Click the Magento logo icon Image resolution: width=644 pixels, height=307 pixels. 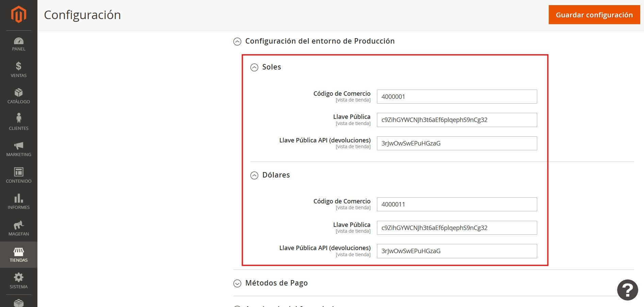18,15
